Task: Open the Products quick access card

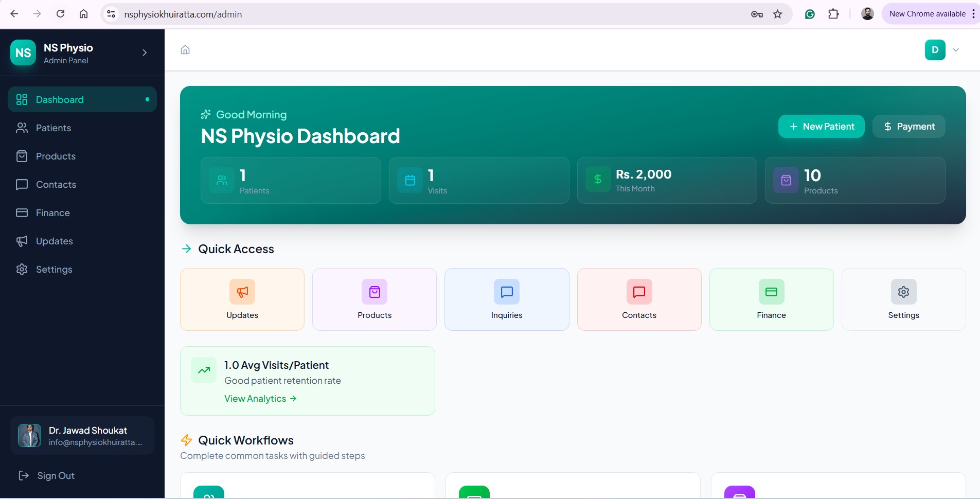Action: click(x=375, y=299)
